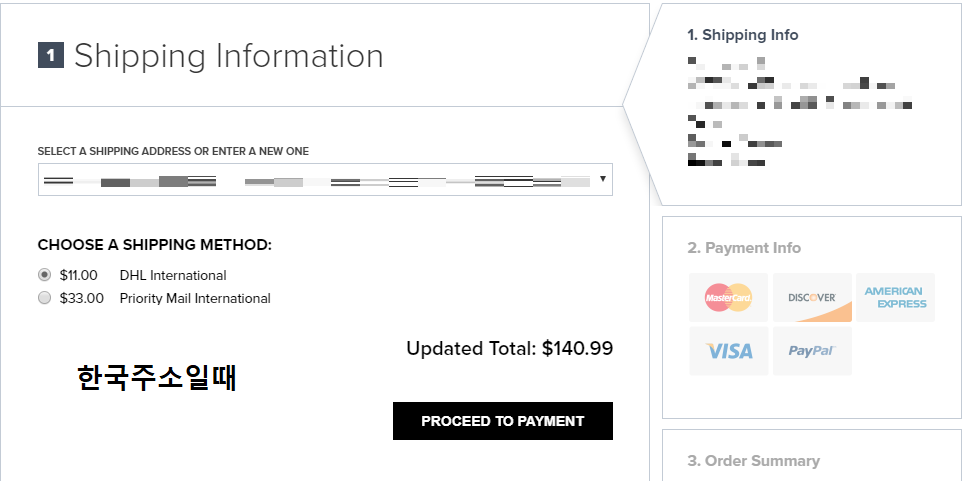Image resolution: width=962 pixels, height=481 pixels.
Task: Click the Visa card icon
Action: [x=729, y=351]
